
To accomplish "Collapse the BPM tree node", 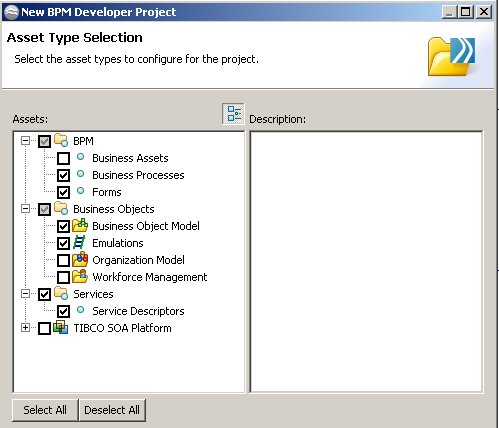I will [x=25, y=141].
